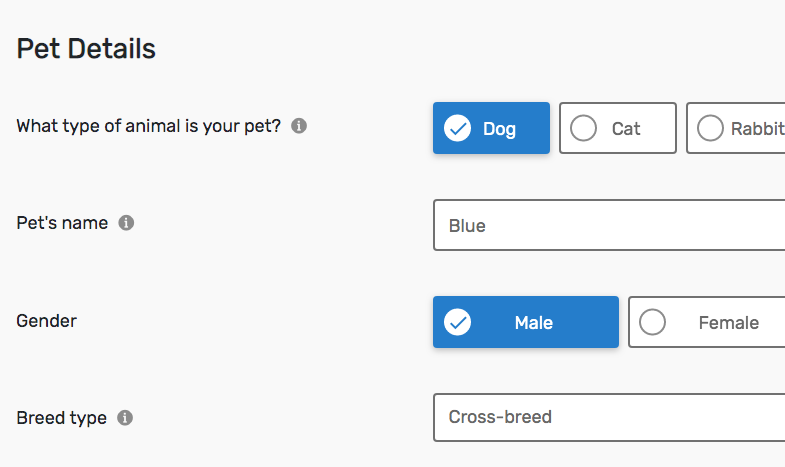Click the Pet Details heading
Viewport: 785px width, 467px height.
click(86, 49)
